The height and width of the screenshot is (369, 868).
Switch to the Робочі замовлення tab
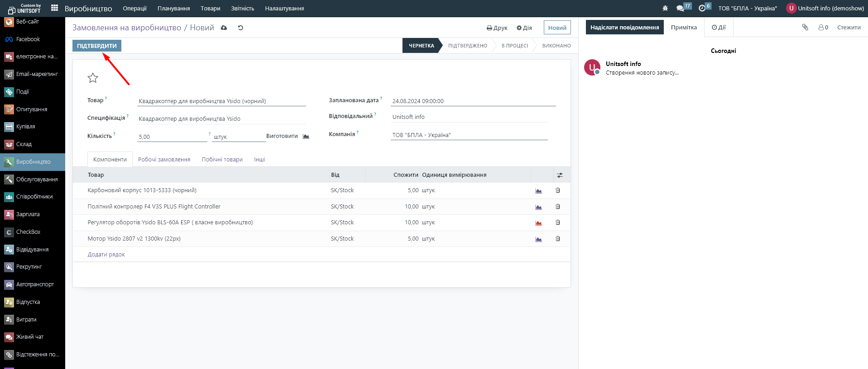pyautogui.click(x=164, y=160)
